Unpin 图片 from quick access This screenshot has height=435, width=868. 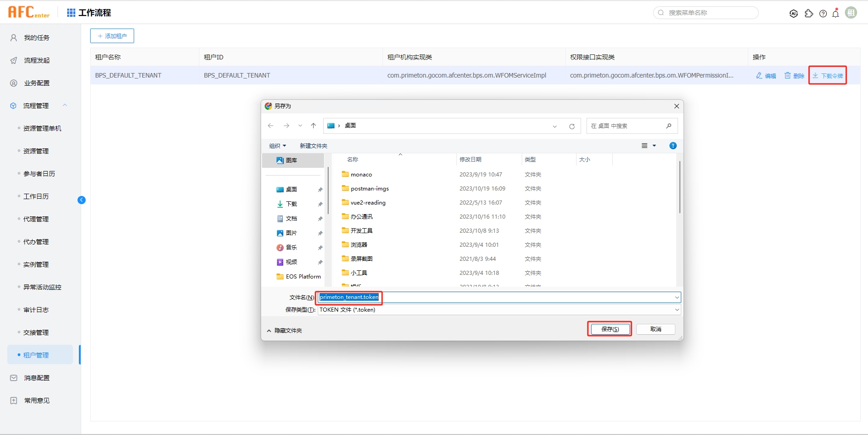pyautogui.click(x=320, y=233)
